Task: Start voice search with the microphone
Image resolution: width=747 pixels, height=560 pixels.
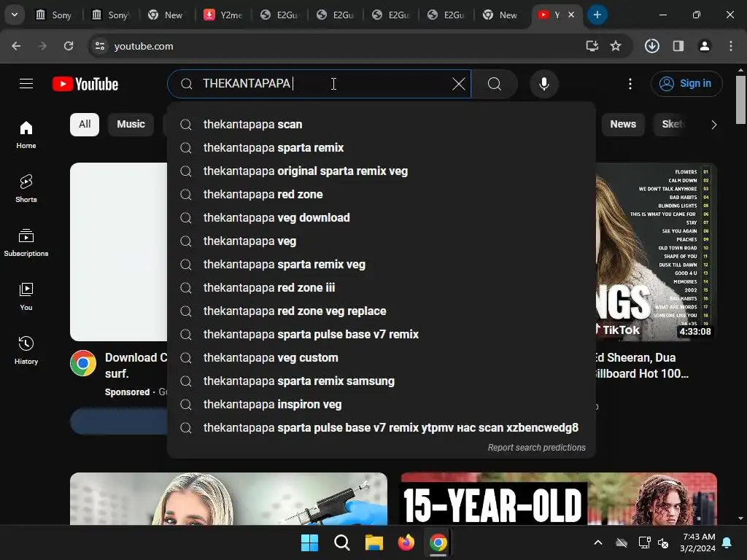Action: tap(543, 84)
